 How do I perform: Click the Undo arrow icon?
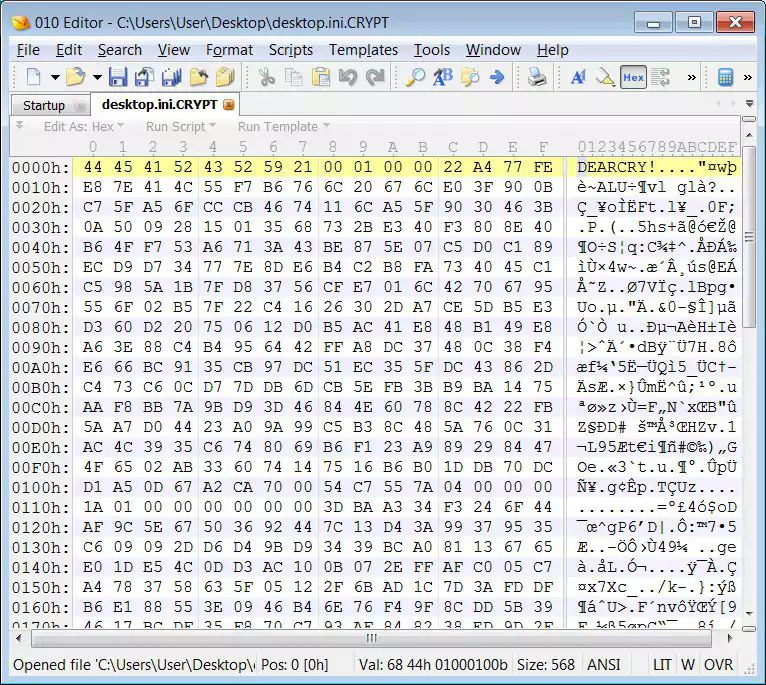348,77
